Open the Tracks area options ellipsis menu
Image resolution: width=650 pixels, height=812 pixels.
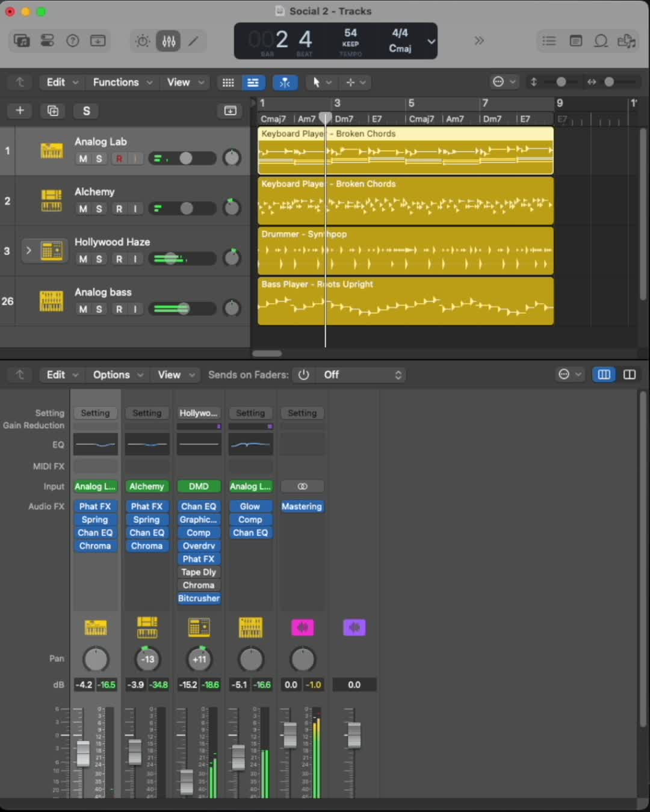tap(504, 82)
